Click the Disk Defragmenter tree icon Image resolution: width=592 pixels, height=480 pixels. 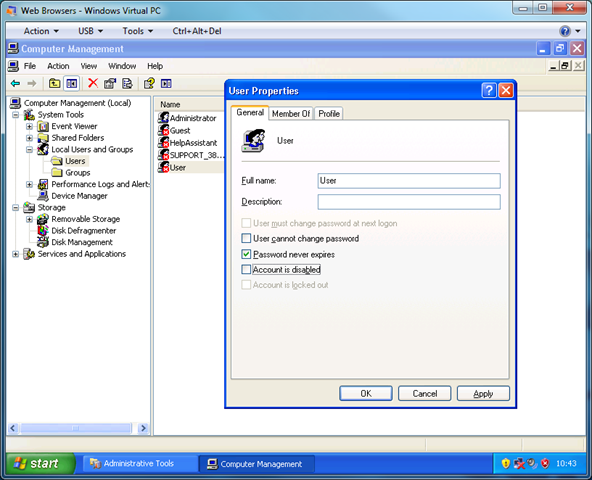pos(43,230)
